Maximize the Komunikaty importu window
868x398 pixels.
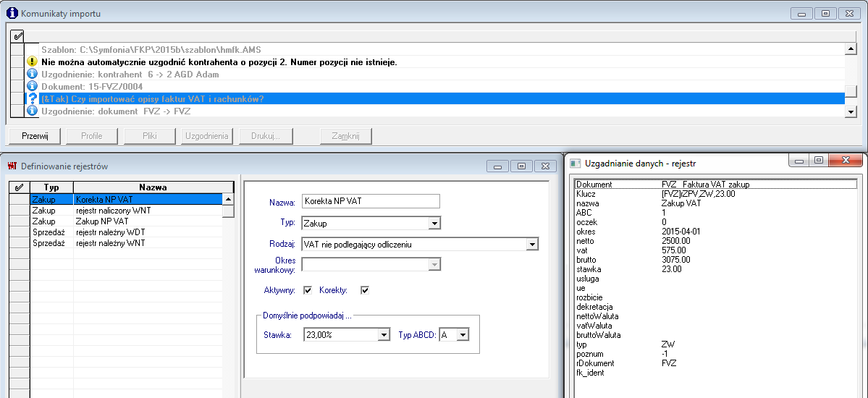[x=825, y=13]
